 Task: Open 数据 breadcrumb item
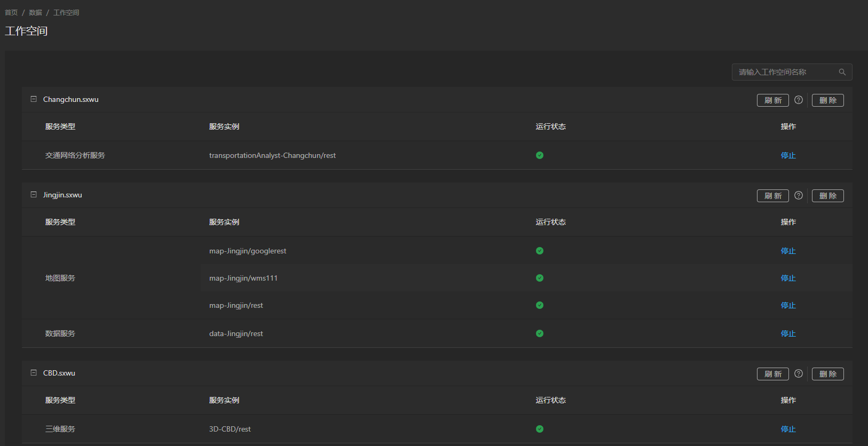35,12
